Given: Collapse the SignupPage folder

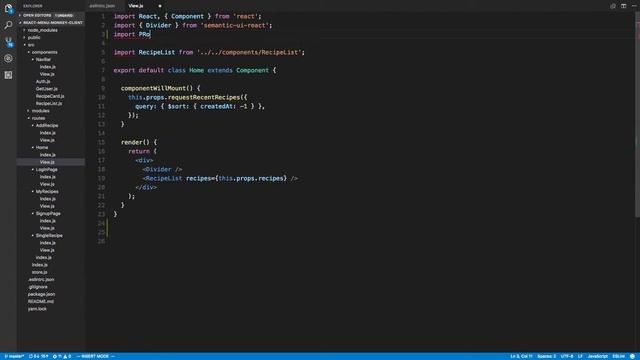Looking at the screenshot, I should tap(48, 213).
